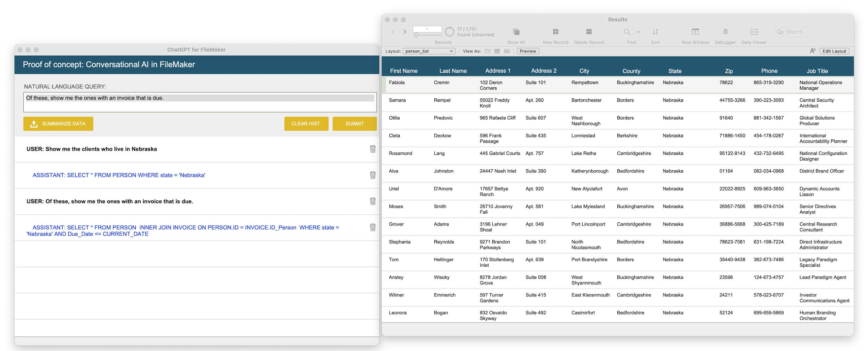
Task: Click job title Dynamic Accounts Liason
Action: point(819,191)
